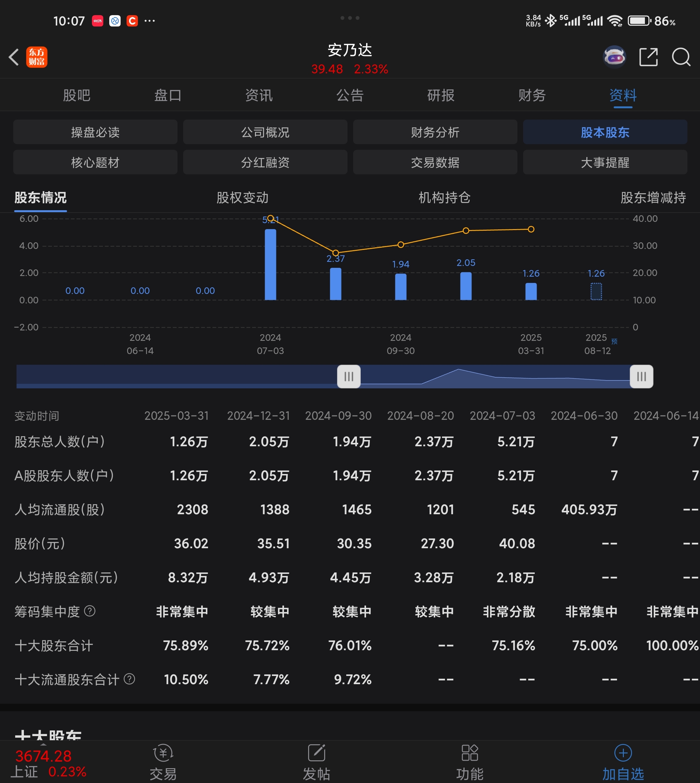The image size is (700, 783).
Task: Tap the 加自选 plus icon
Action: tap(623, 753)
